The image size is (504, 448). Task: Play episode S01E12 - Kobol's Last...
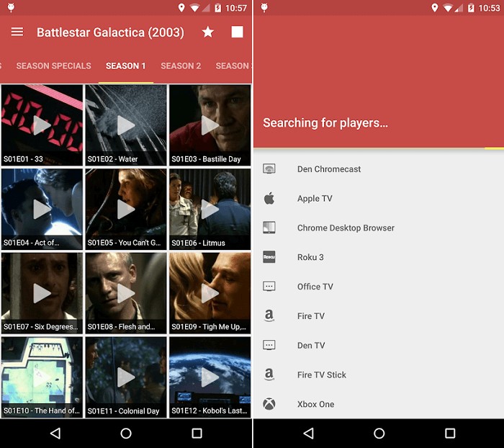coord(210,377)
